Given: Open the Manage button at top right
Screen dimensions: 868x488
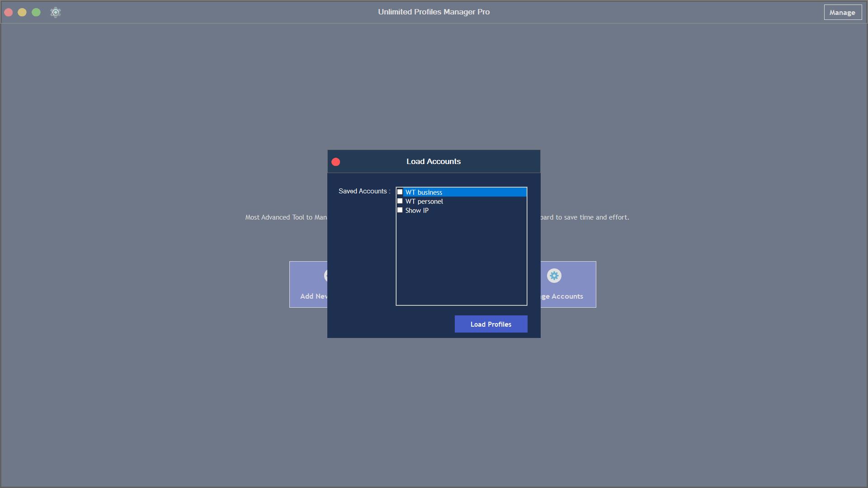Looking at the screenshot, I should coord(842,12).
